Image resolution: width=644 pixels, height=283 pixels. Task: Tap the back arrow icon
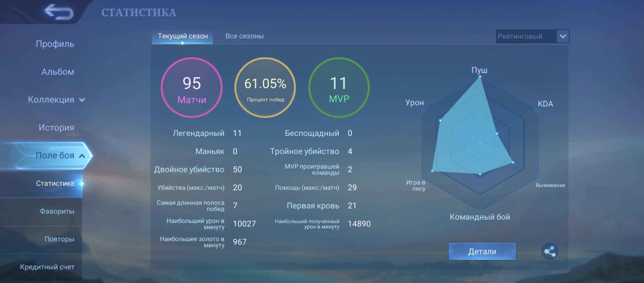pyautogui.click(x=59, y=12)
